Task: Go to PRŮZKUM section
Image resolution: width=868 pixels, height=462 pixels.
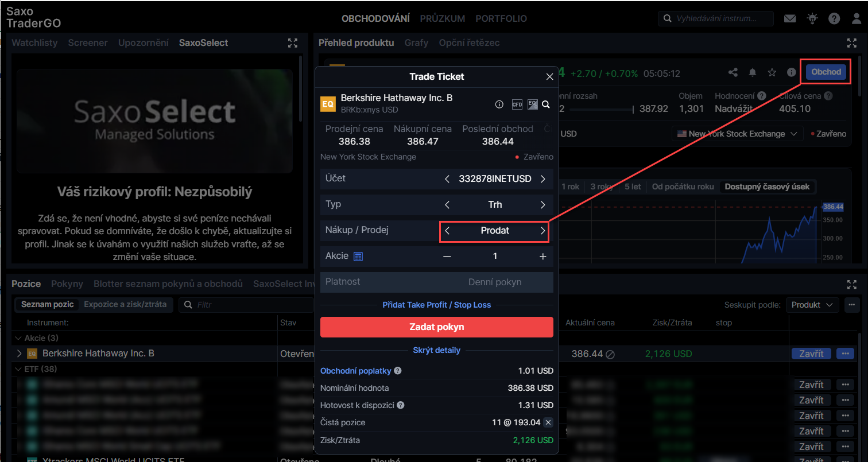Action: click(443, 19)
